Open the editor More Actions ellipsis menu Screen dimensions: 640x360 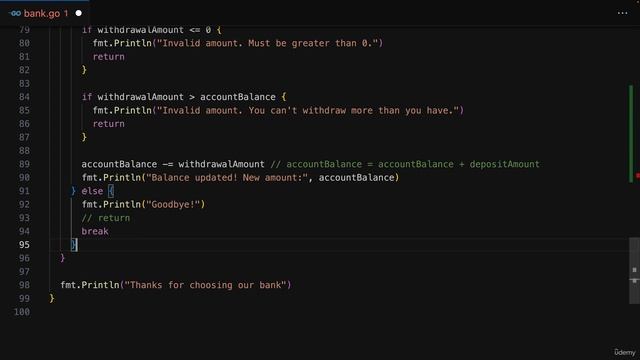[x=622, y=13]
